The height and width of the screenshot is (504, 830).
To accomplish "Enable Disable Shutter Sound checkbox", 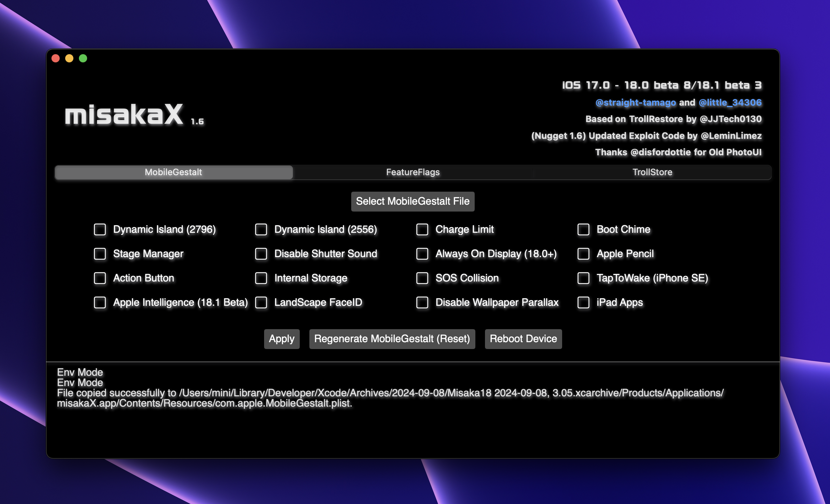I will coord(262,254).
